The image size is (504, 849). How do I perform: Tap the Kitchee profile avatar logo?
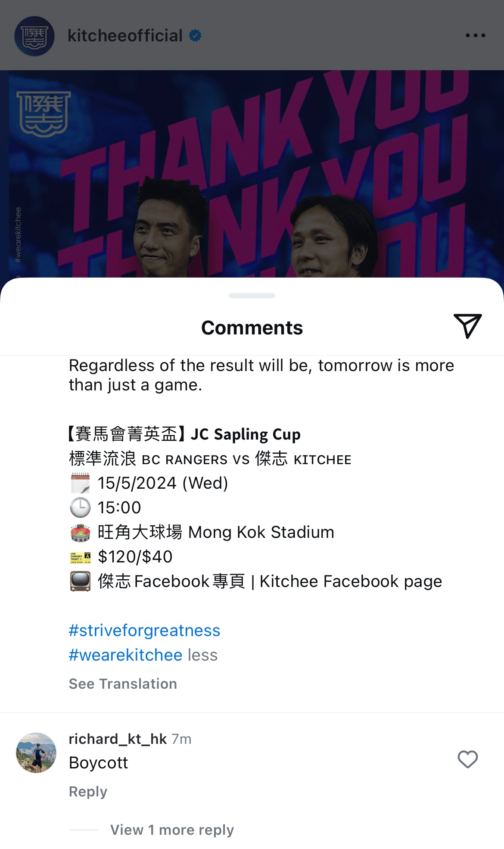34,36
